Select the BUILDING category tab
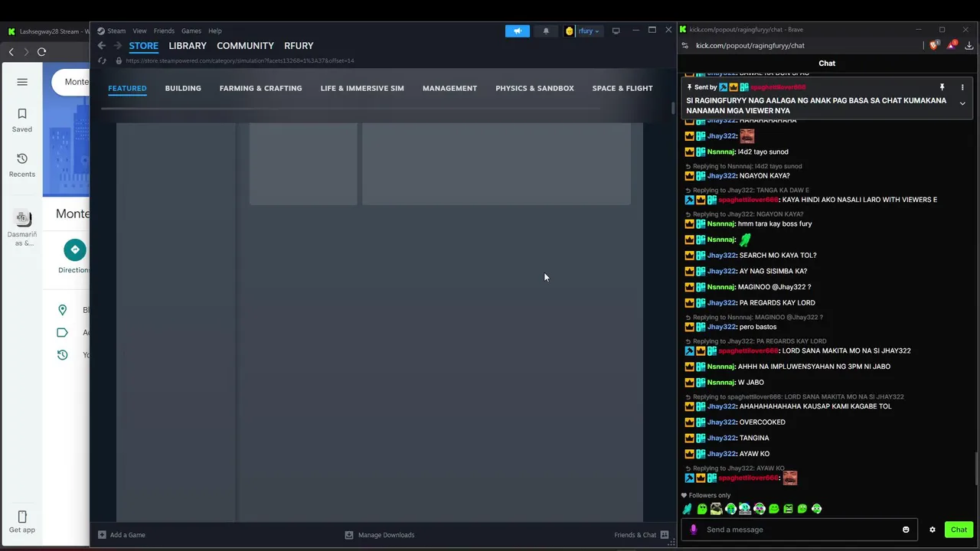This screenshot has height=551, width=980. click(x=183, y=88)
